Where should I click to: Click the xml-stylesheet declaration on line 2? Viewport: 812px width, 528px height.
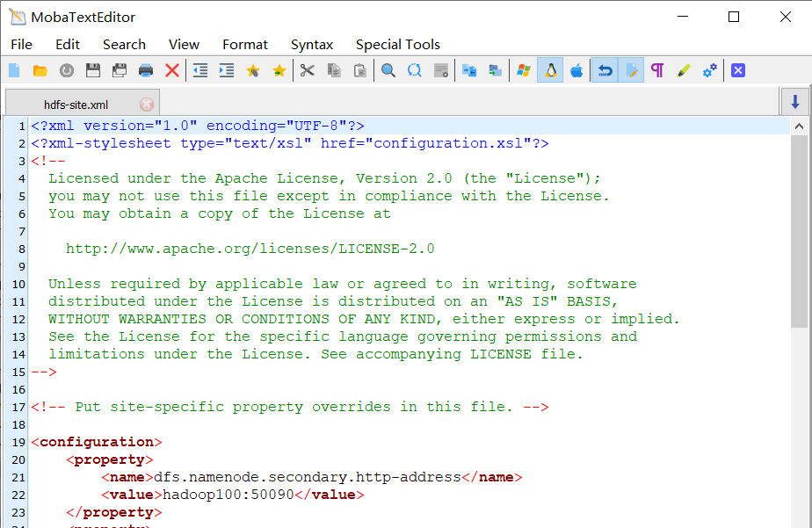(x=290, y=143)
